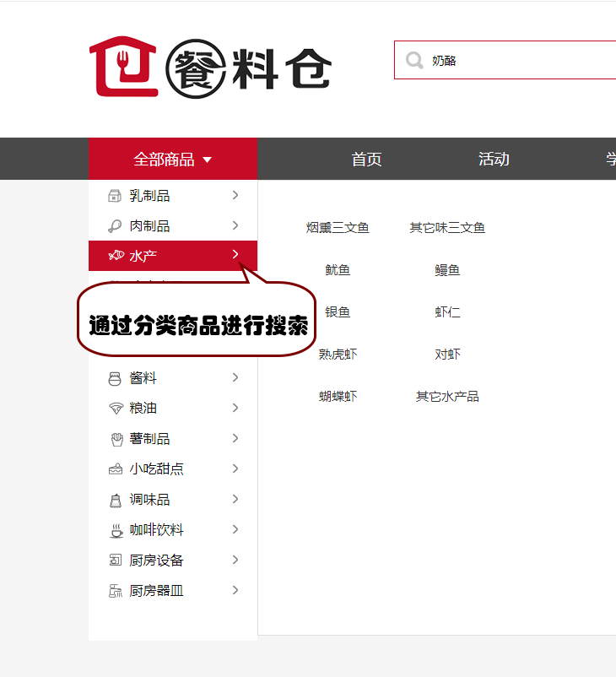Expand the 厨房设备 submenu arrow

click(235, 560)
